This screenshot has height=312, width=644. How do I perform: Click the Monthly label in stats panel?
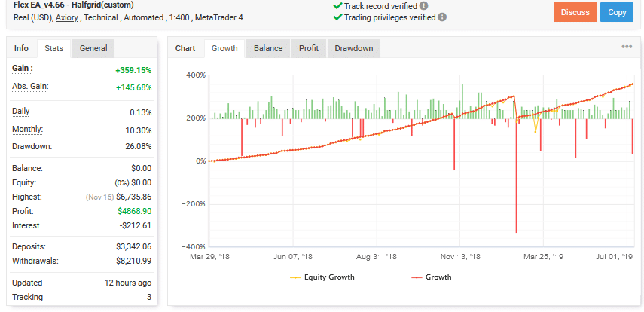click(27, 130)
